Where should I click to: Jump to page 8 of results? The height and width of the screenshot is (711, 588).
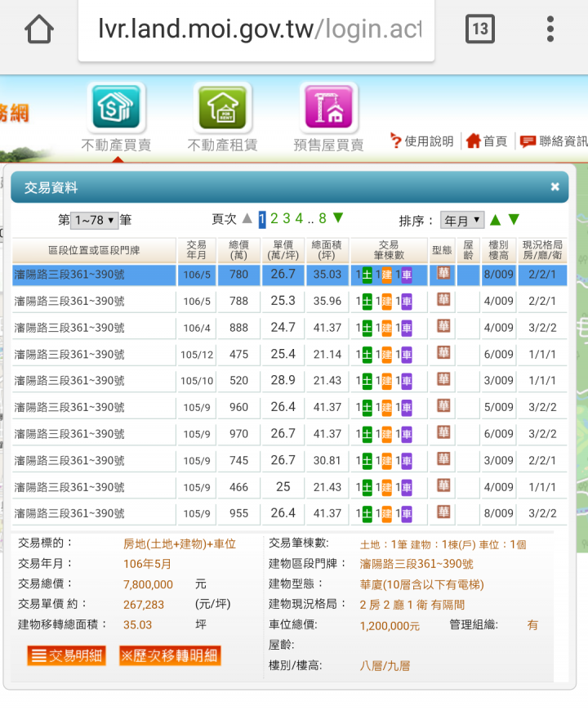tap(323, 218)
